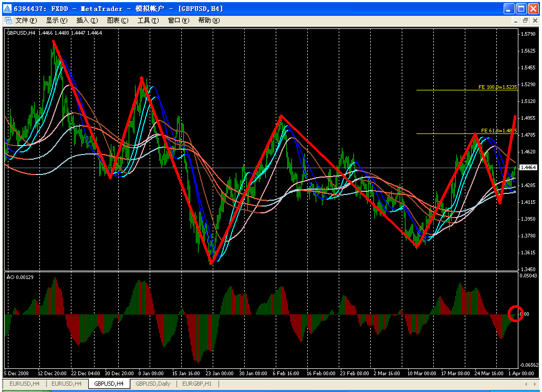Click the chart document icon beside 文件 menu
The image size is (542, 392).
[8, 20]
